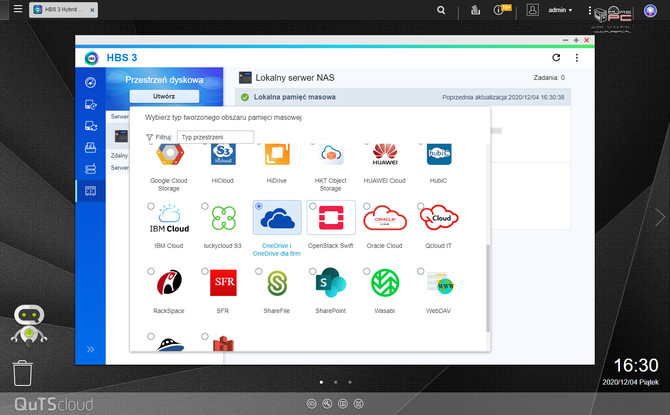Select the Google Cloud Storage icon

170,155
